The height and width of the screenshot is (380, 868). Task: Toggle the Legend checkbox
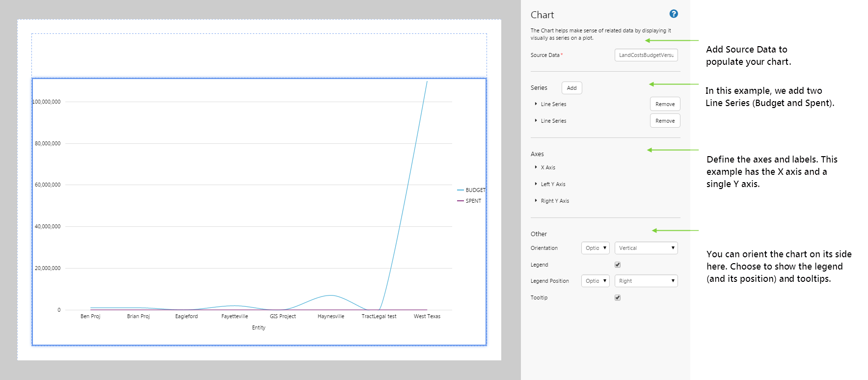click(618, 265)
